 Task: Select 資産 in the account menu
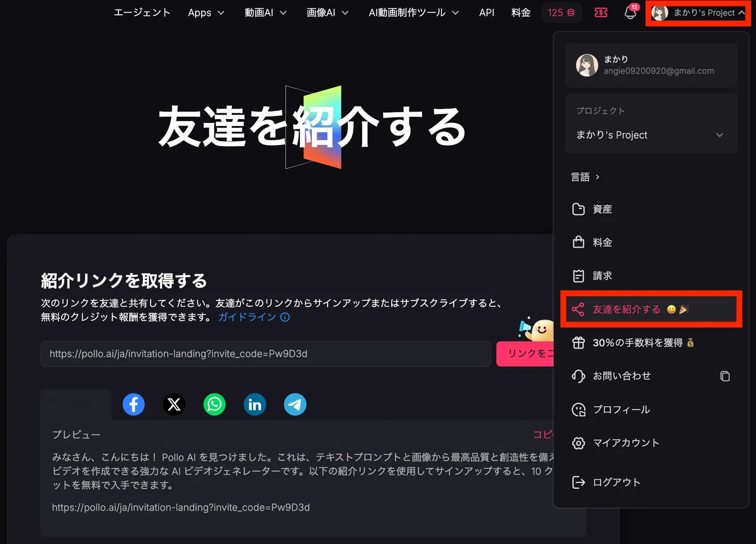[x=651, y=209]
